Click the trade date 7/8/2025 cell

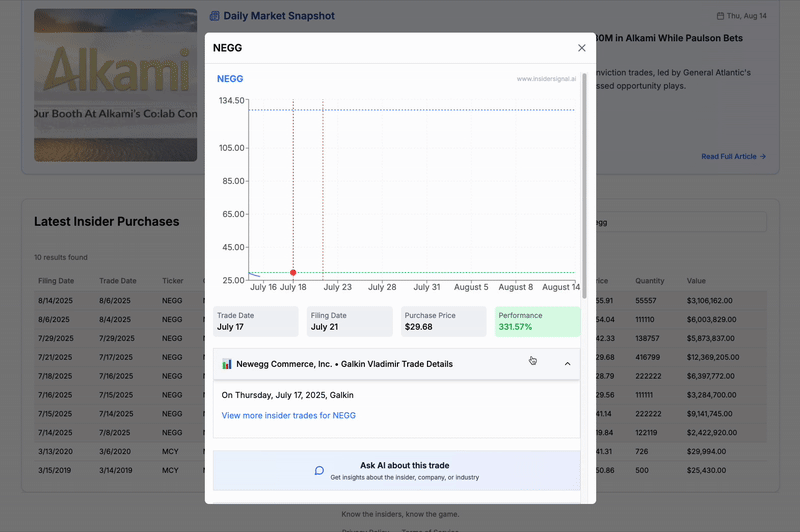click(115, 433)
